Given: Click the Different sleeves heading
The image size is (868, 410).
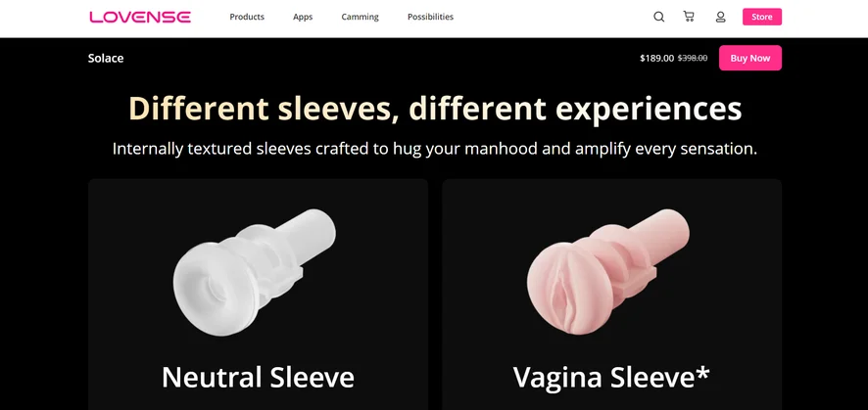Looking at the screenshot, I should (435, 109).
